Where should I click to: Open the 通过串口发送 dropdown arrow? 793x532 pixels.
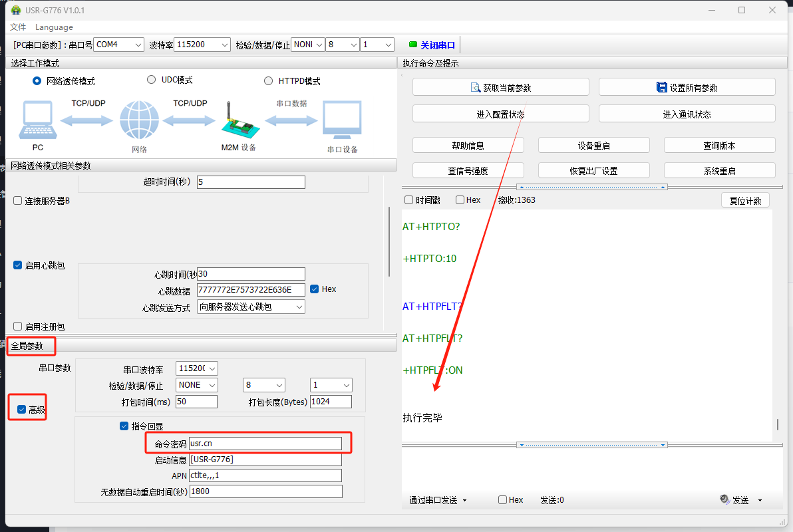[464, 500]
